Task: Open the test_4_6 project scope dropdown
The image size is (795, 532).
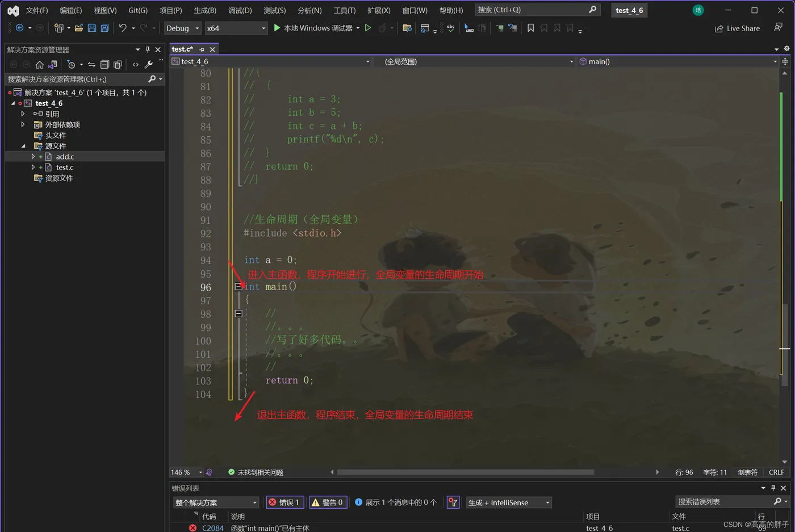Action: coord(271,61)
